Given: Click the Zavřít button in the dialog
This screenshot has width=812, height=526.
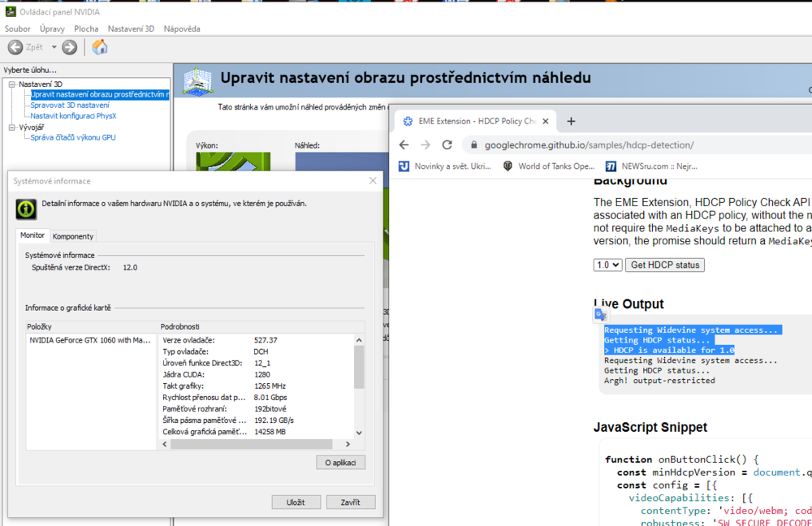Looking at the screenshot, I should coord(351,502).
